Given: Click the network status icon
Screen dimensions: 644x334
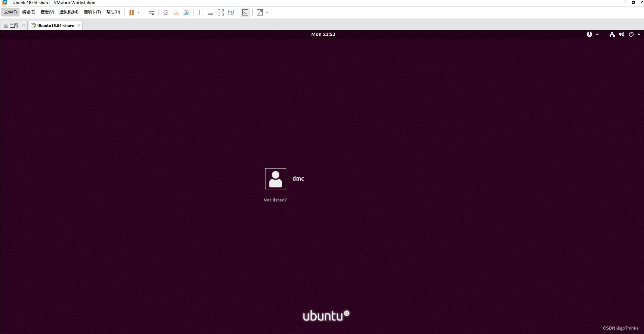Looking at the screenshot, I should click(x=612, y=34).
